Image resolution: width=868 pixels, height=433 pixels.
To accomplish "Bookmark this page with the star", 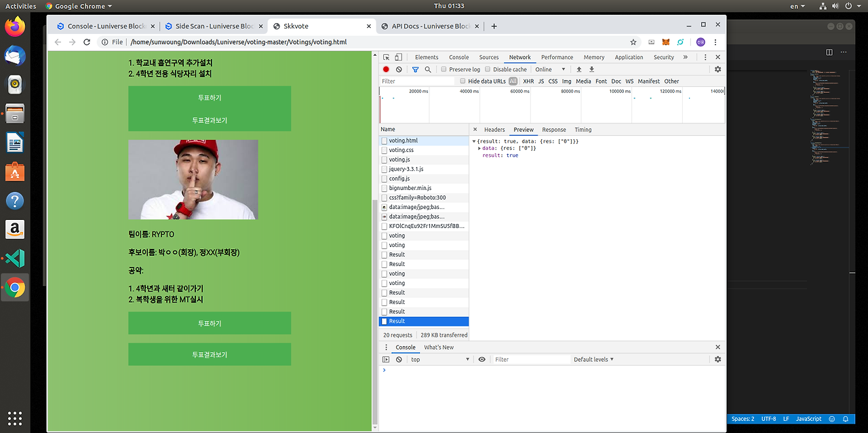I will (633, 42).
